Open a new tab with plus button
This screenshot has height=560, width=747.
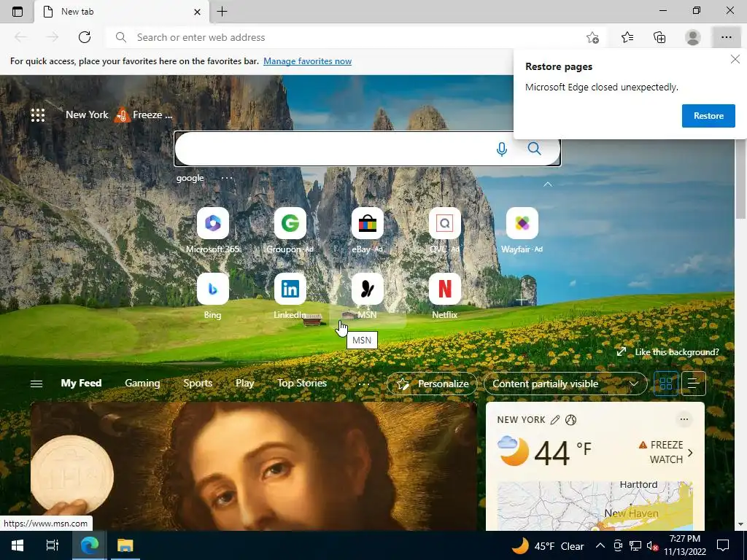click(222, 12)
